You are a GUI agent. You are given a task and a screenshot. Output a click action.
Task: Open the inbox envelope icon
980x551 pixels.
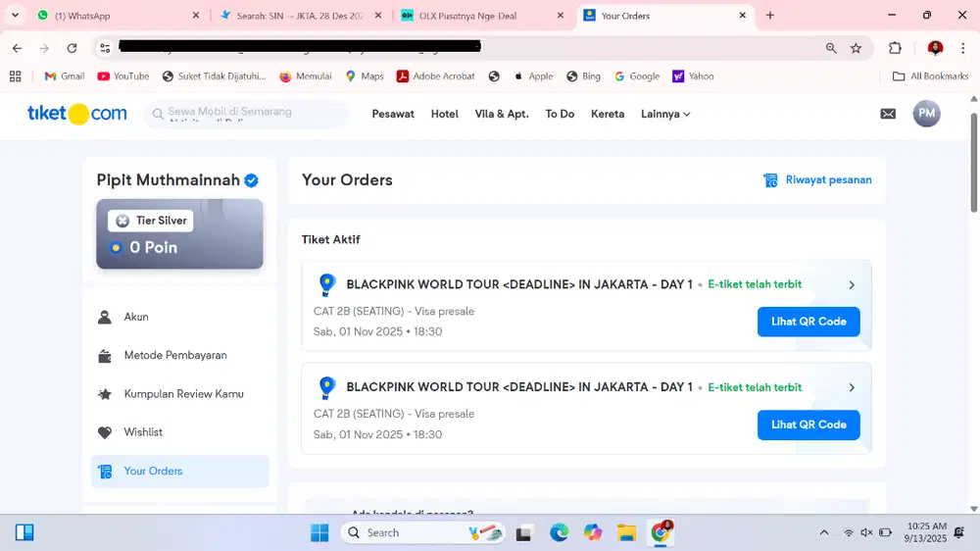(x=888, y=114)
